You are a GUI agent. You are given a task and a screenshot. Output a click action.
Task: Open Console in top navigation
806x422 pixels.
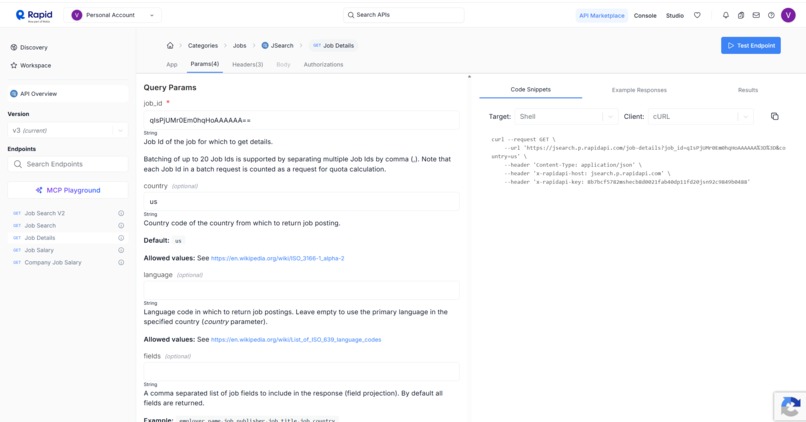[x=645, y=15]
